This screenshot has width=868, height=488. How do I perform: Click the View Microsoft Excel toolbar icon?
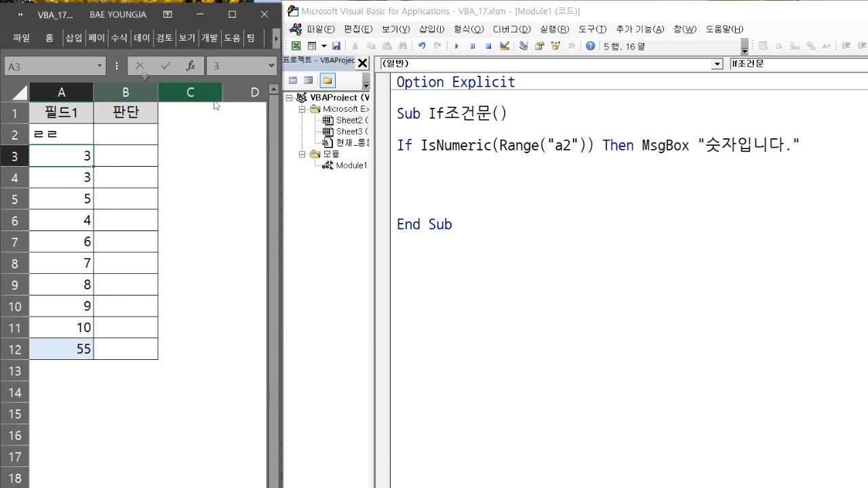pos(296,46)
